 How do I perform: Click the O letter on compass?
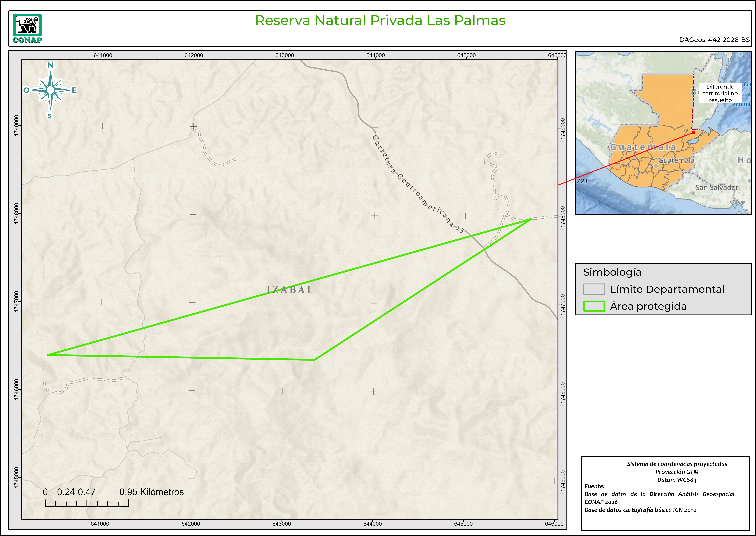26,90
